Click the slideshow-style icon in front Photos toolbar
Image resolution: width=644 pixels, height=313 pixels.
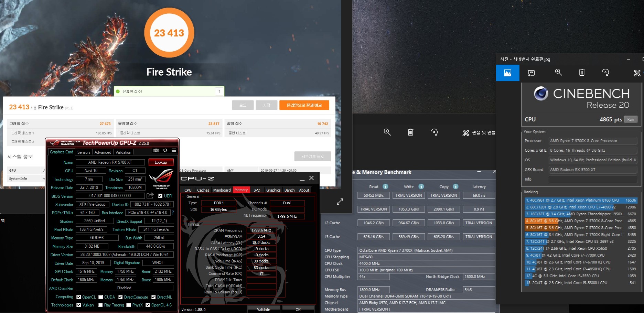(x=531, y=73)
